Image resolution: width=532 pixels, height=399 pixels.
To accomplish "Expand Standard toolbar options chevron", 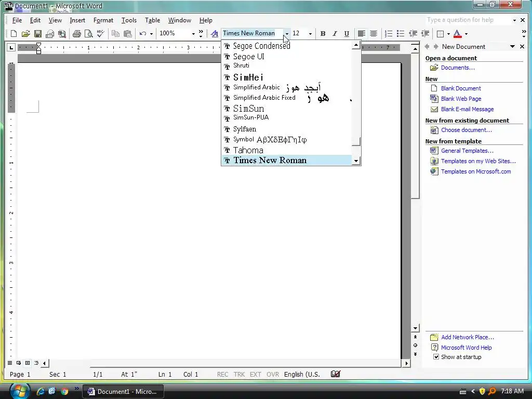I will (201, 34).
